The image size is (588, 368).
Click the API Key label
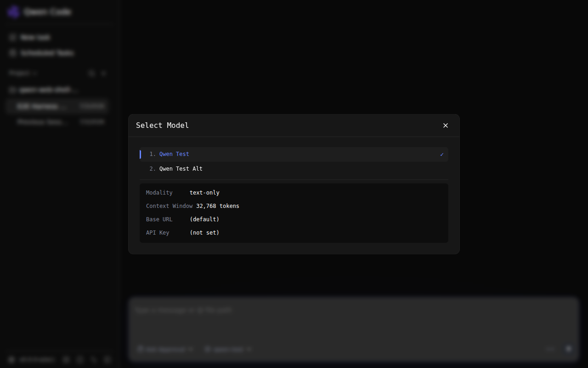pyautogui.click(x=158, y=233)
